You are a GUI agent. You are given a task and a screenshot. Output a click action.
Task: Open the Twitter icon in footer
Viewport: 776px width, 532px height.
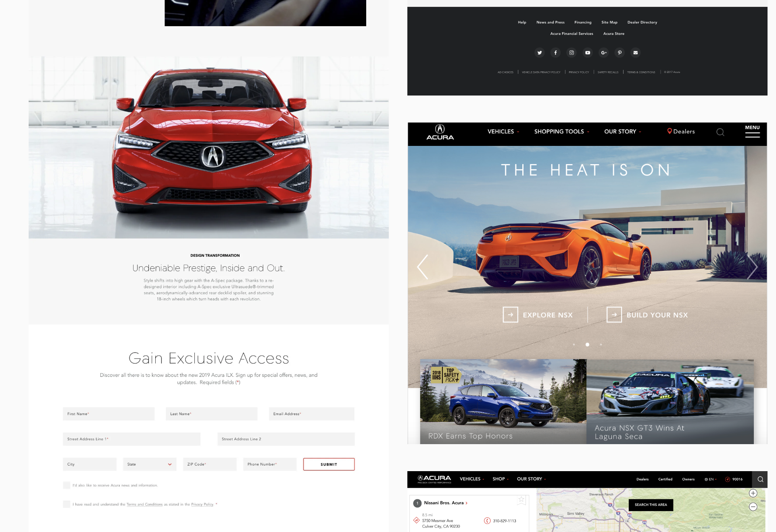(539, 53)
